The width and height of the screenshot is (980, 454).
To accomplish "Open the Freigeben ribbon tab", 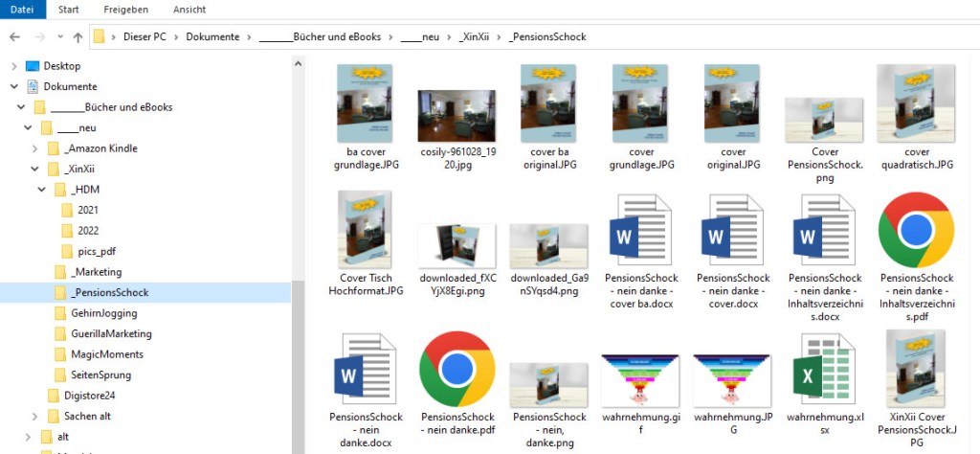I will [125, 10].
